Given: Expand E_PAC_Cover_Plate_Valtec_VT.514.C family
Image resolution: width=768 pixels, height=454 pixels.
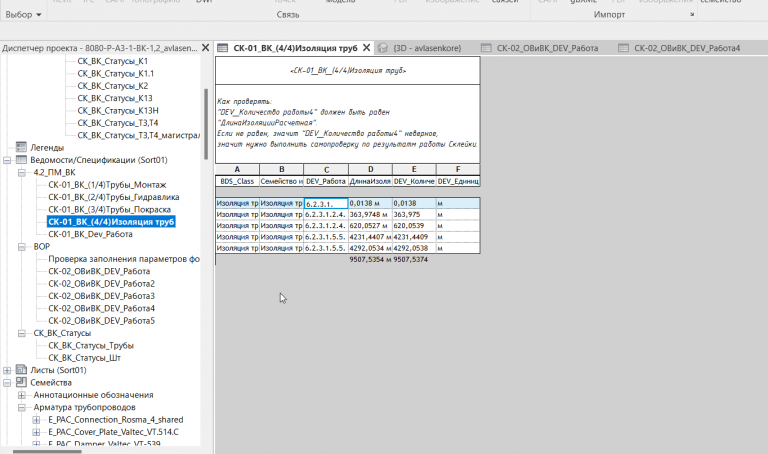Looking at the screenshot, I should 36,432.
